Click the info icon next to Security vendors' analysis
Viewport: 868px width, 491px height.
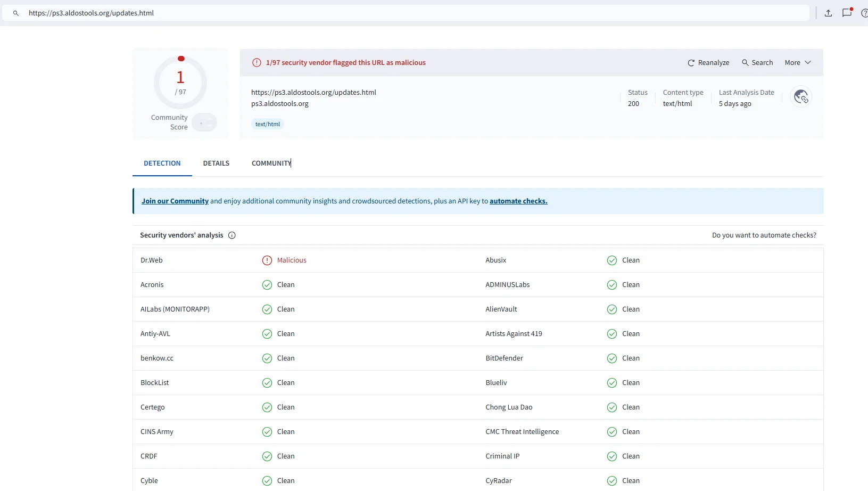pyautogui.click(x=232, y=235)
